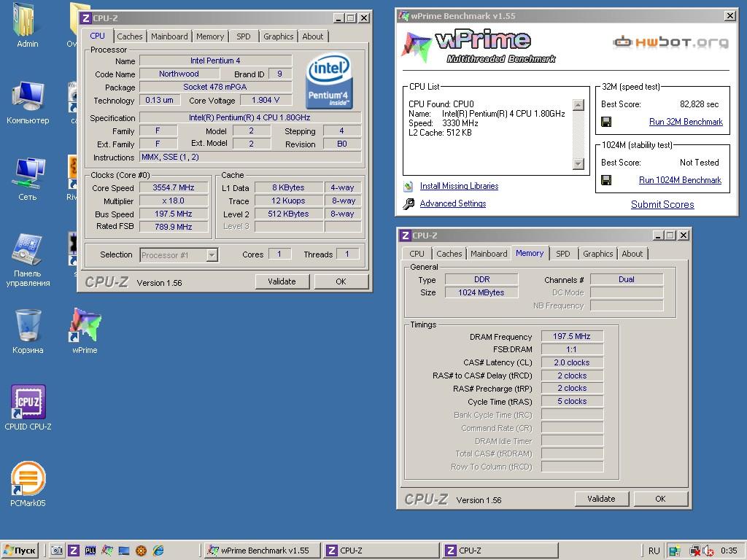The width and height of the screenshot is (747, 560).
Task: Click the muted volume tray icon
Action: coord(708,551)
